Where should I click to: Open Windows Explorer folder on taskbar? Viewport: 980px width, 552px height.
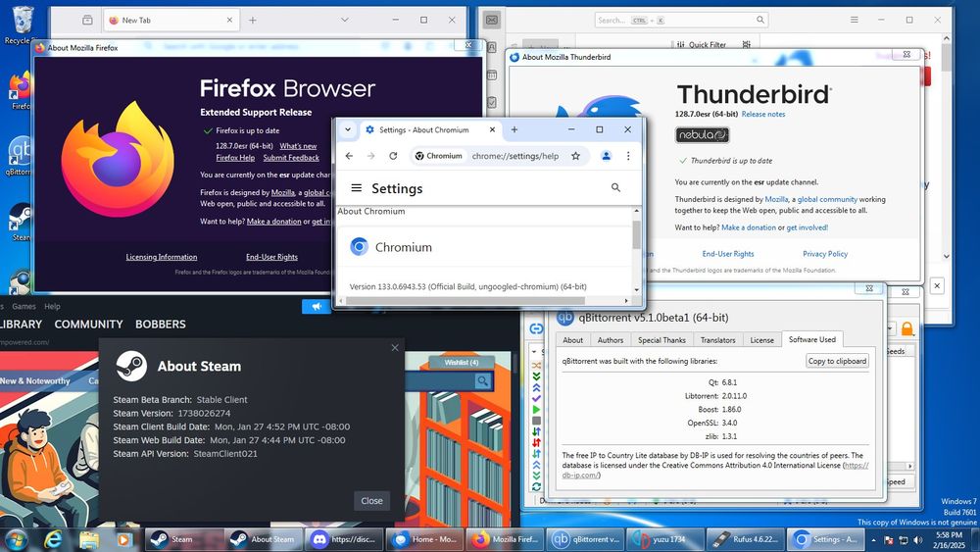point(89,539)
